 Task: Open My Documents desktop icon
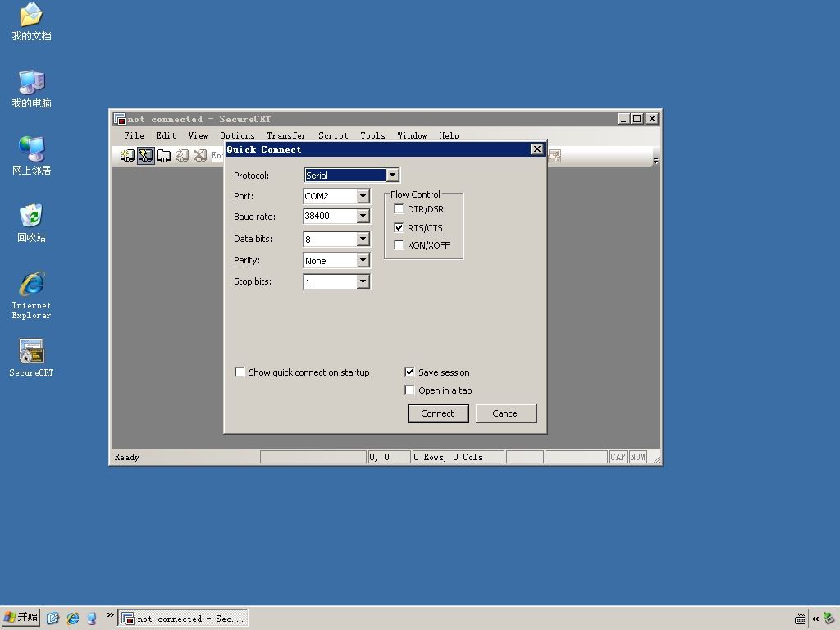click(31, 21)
